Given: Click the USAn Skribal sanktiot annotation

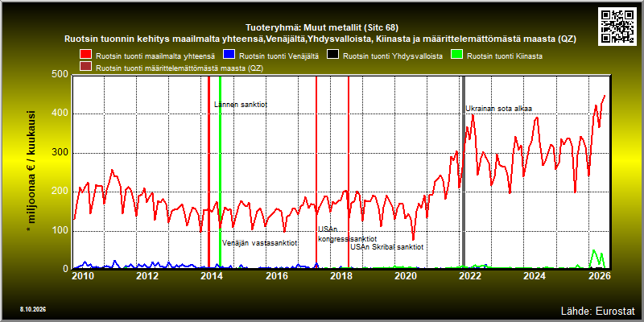Looking at the screenshot, I should click(387, 247).
